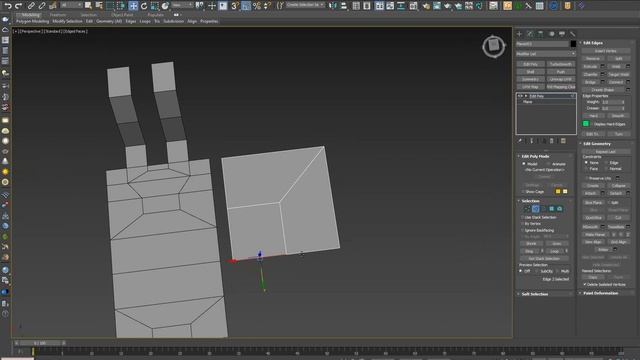Enable Use Stack Selection checkbox
The image size is (640, 360).
click(x=522, y=218)
